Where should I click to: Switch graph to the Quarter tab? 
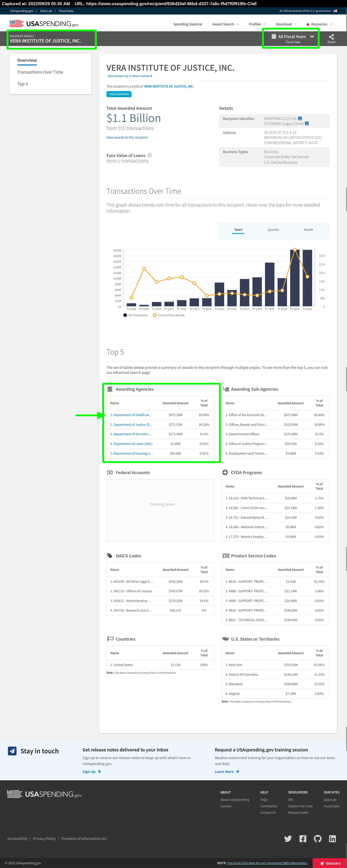click(273, 230)
